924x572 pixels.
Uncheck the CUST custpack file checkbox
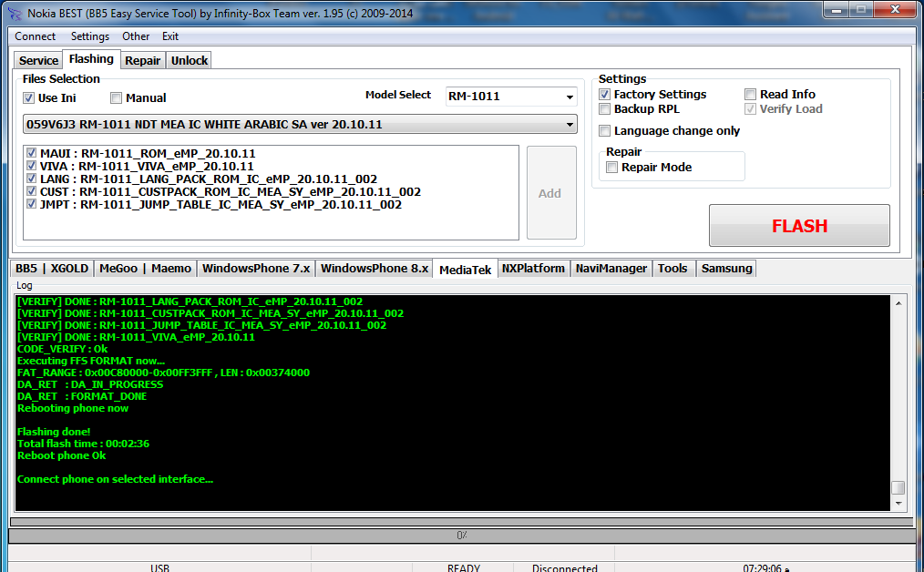31,191
